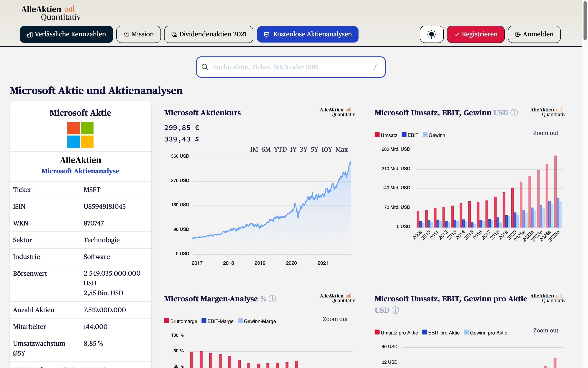Open Dividendenaktien 2021
This screenshot has width=588, height=368.
click(209, 34)
